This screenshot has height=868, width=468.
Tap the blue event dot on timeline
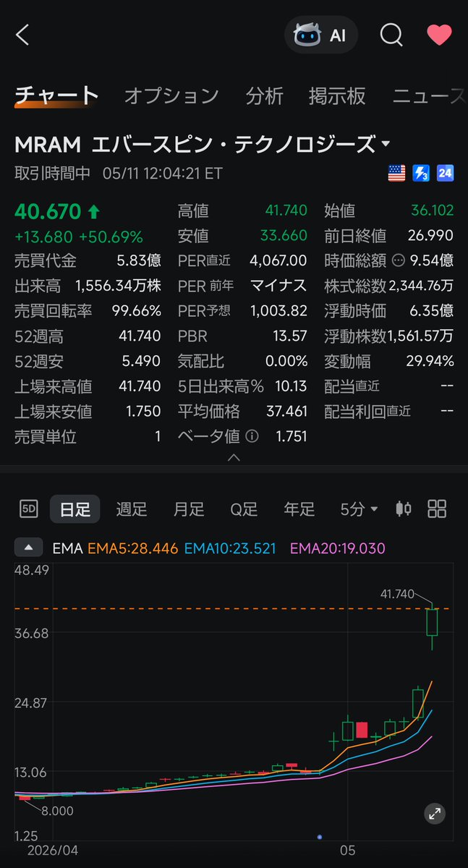(x=319, y=837)
